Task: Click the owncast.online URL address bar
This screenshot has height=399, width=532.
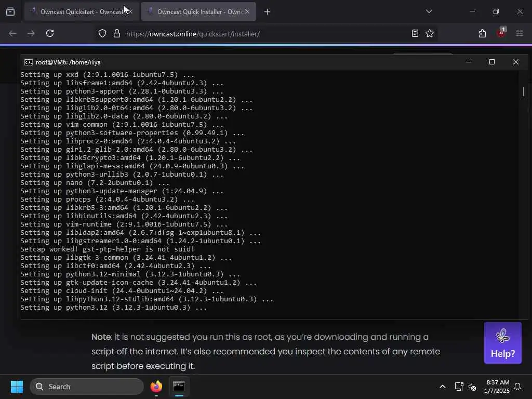Action: [193, 34]
